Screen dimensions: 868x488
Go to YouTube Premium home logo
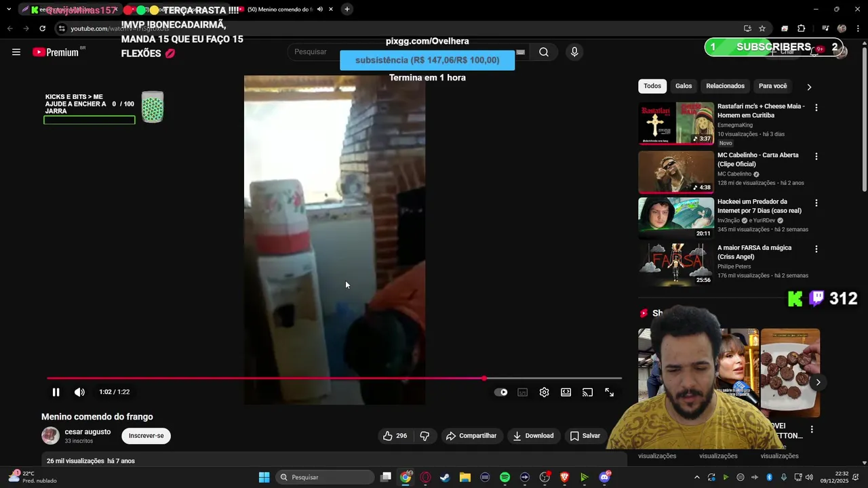[x=56, y=52]
